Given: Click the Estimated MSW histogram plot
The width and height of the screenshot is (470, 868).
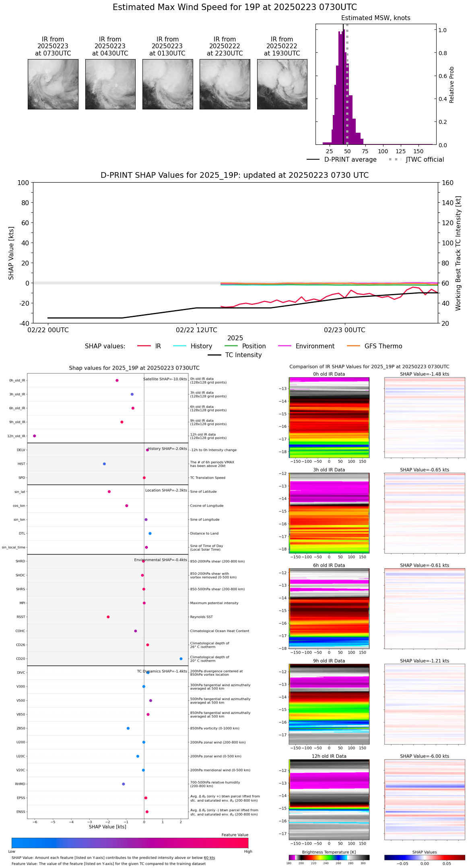Looking at the screenshot, I should tap(375, 84).
